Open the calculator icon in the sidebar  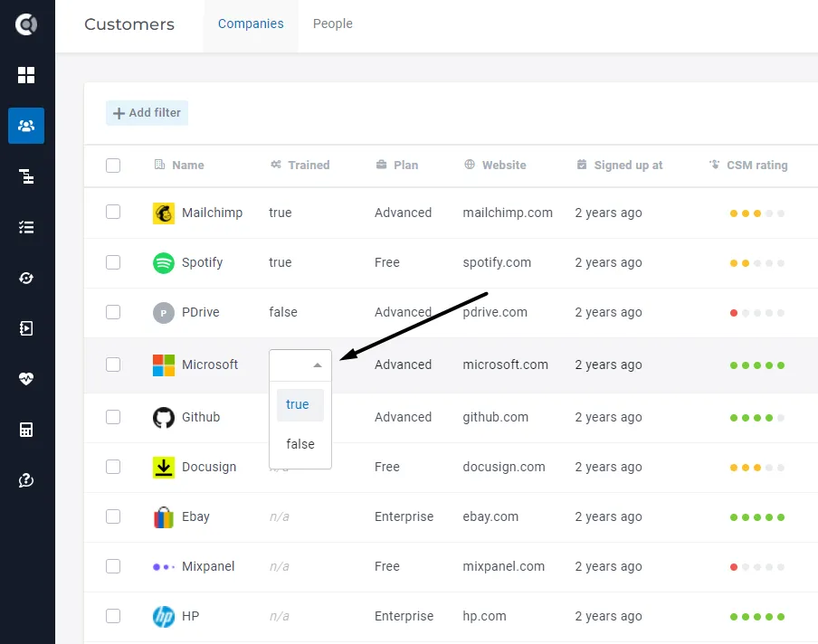[26, 430]
